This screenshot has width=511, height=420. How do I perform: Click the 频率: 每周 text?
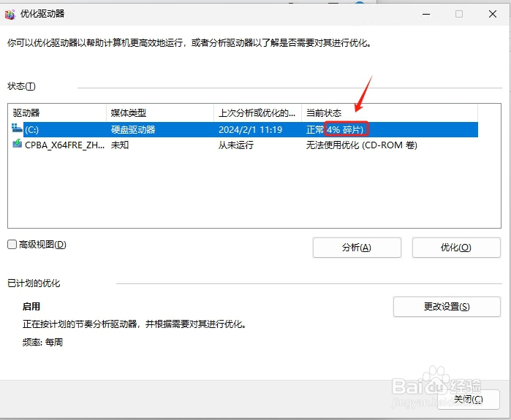(x=42, y=342)
